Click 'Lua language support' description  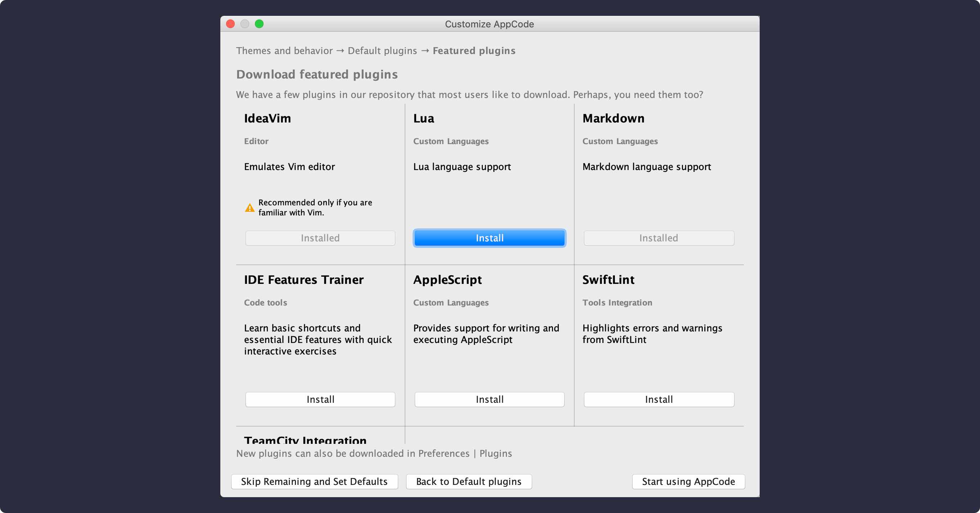pyautogui.click(x=462, y=167)
